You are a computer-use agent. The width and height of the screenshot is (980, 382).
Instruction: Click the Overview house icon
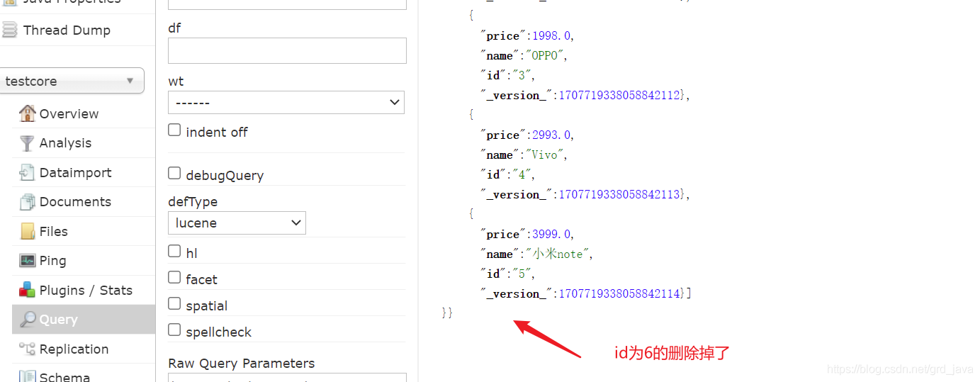click(28, 113)
